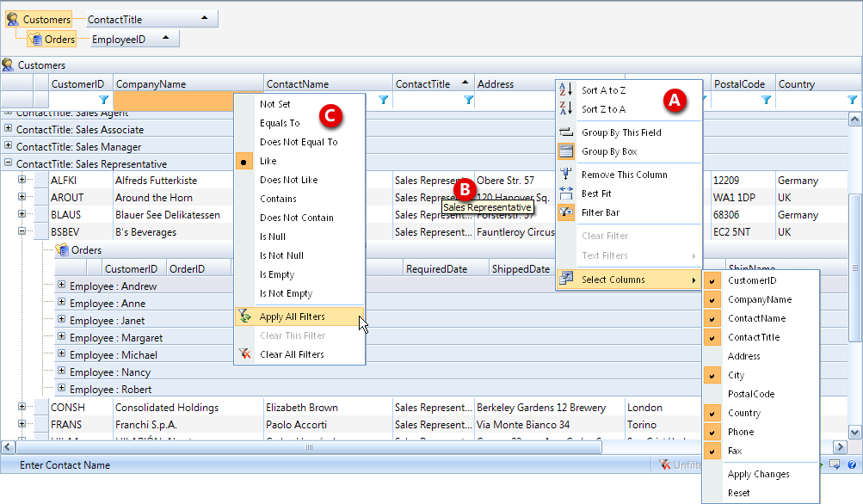Uncheck ContactTitle in Select Columns list
Image resolution: width=863 pixels, height=504 pixels.
712,337
